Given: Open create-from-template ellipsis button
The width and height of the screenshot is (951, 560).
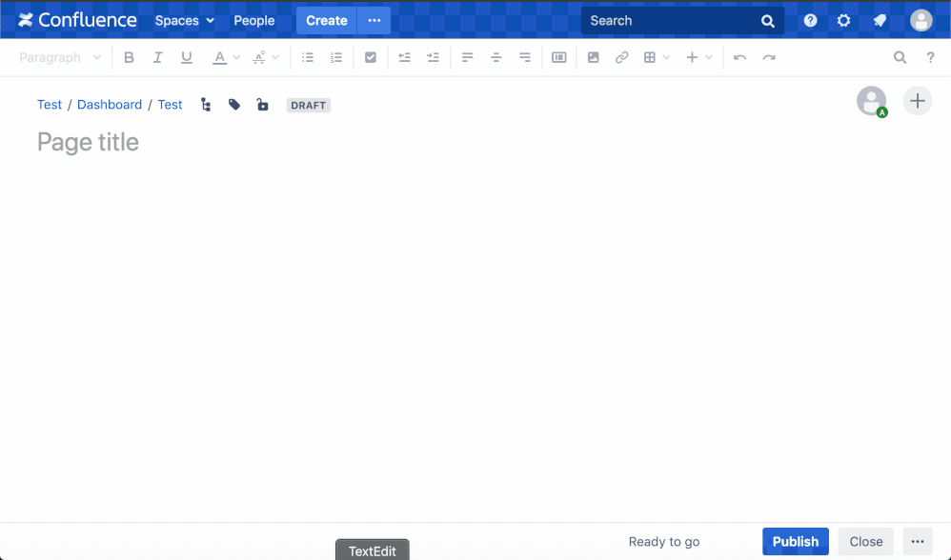Looking at the screenshot, I should 374,21.
